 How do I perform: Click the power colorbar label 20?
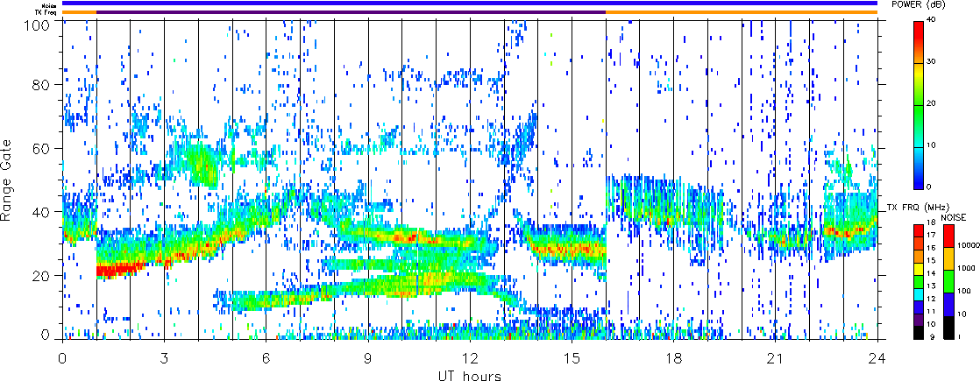pos(932,103)
